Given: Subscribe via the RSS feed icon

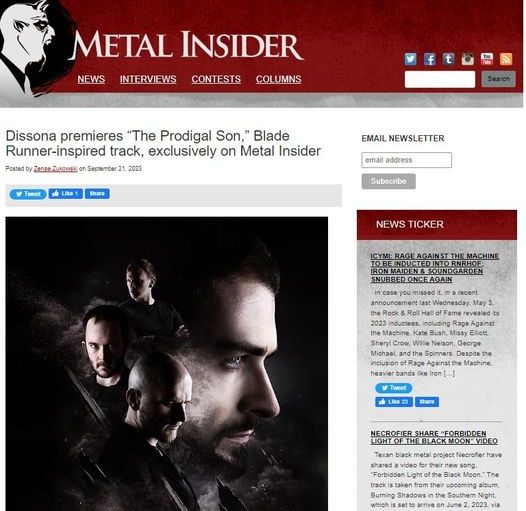Looking at the screenshot, I should (x=506, y=59).
